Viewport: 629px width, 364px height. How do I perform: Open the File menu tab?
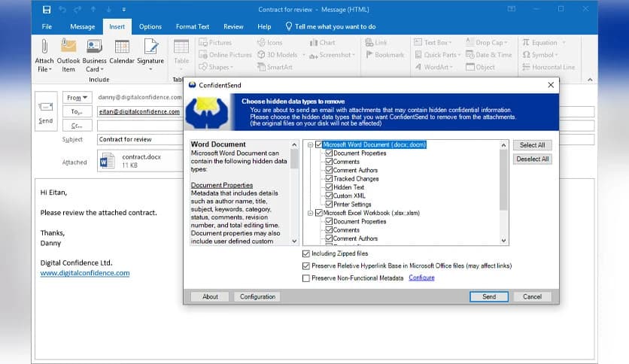click(47, 26)
